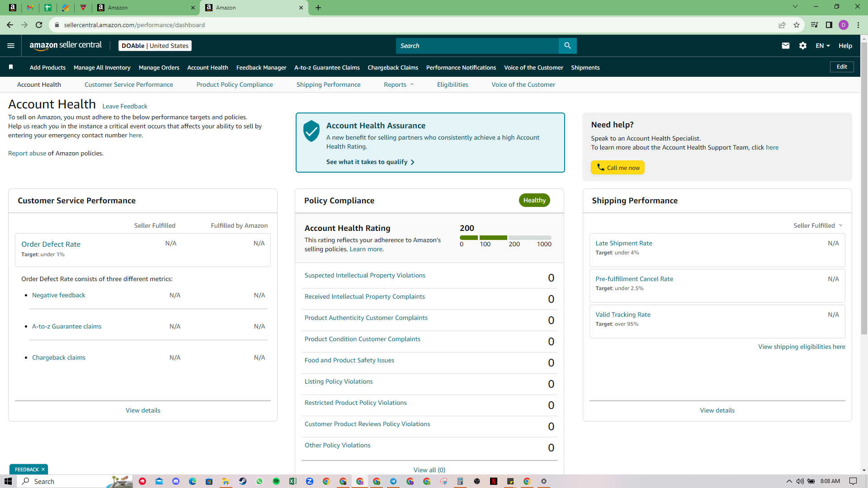868x488 pixels.
Task: Expand See what it takes to qualify
Action: (370, 162)
